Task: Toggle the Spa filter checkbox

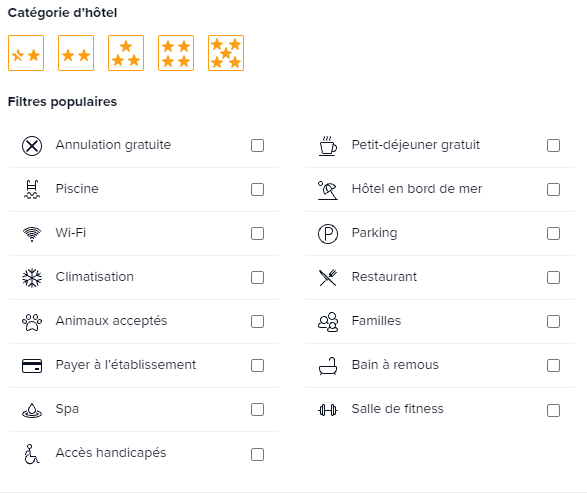Action: point(257,409)
